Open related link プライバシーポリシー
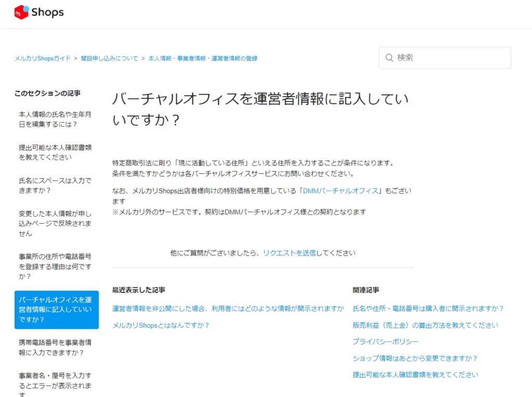The image size is (532, 397). coord(385,341)
